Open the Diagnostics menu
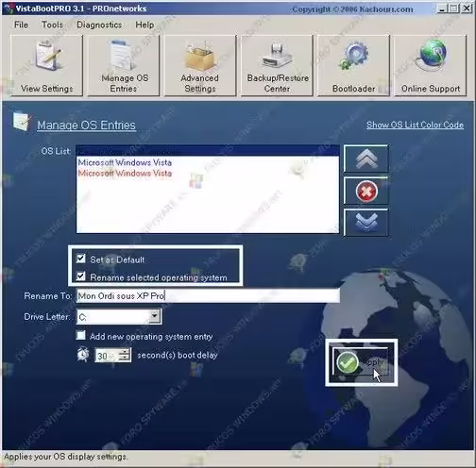 click(x=99, y=25)
